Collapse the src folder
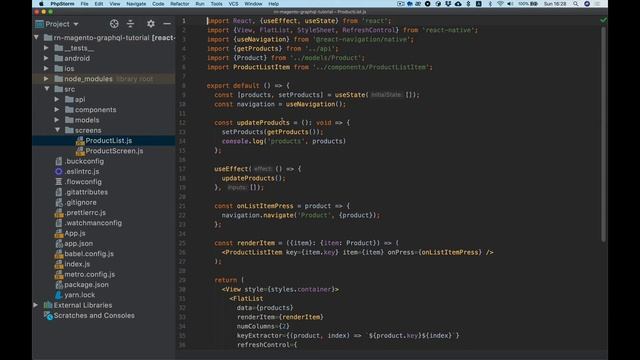 pyautogui.click(x=47, y=89)
